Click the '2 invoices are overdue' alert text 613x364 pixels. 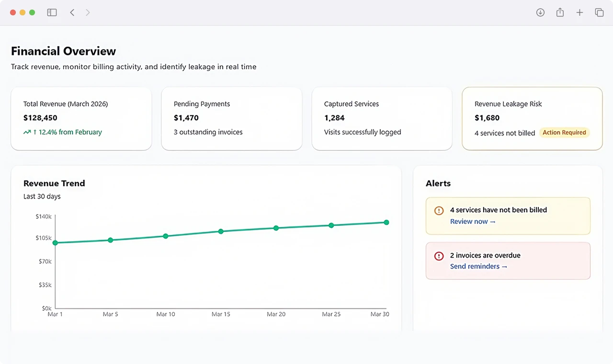[x=485, y=255]
